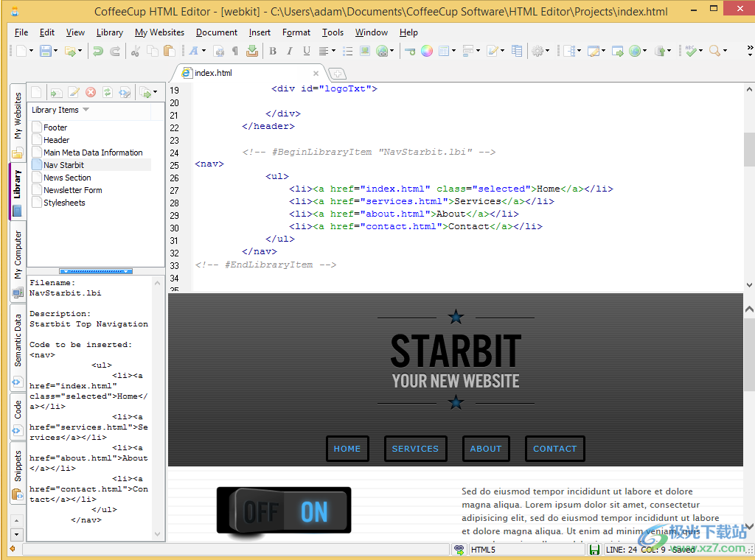This screenshot has height=560, width=755.
Task: Click the bulleted list icon
Action: coord(348,51)
